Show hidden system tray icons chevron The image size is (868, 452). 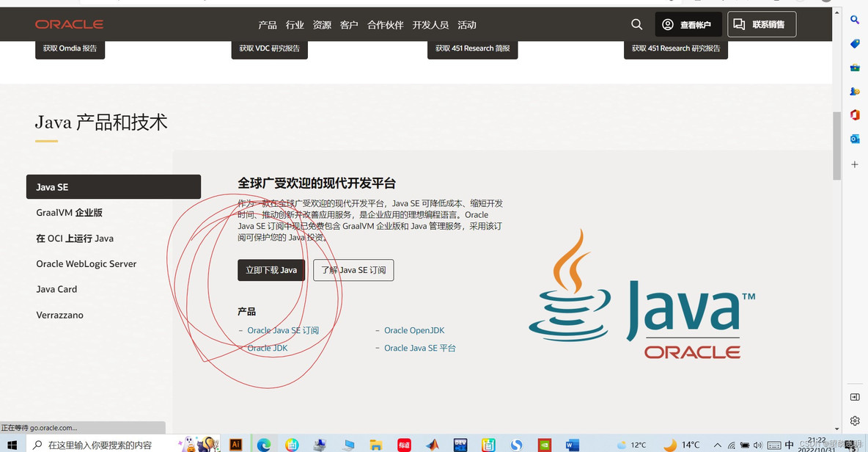[718, 445]
